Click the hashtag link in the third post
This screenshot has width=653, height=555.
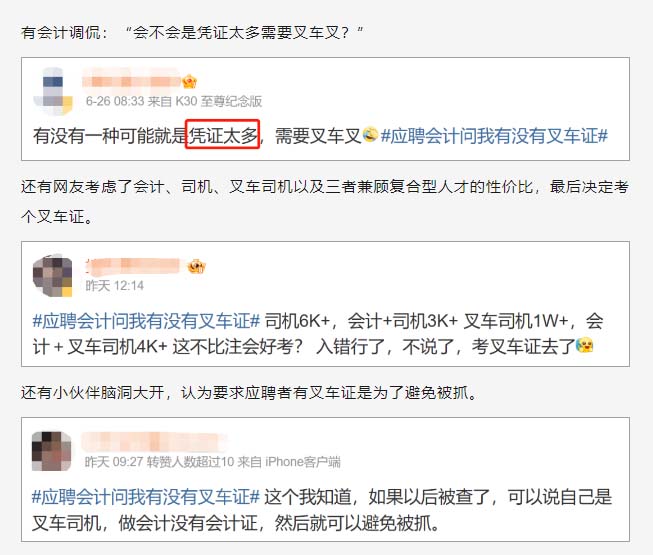[146, 497]
